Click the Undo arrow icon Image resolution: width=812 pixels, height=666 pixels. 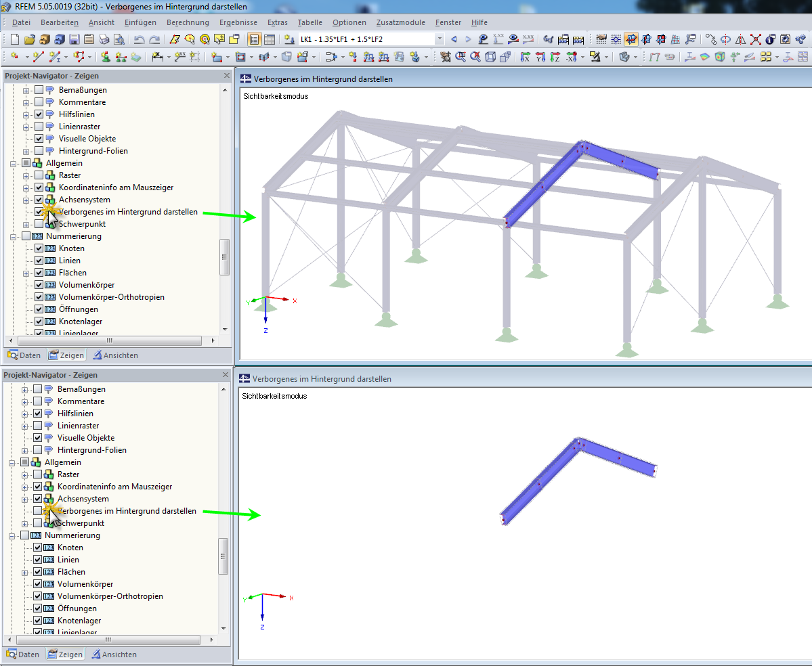coord(140,39)
